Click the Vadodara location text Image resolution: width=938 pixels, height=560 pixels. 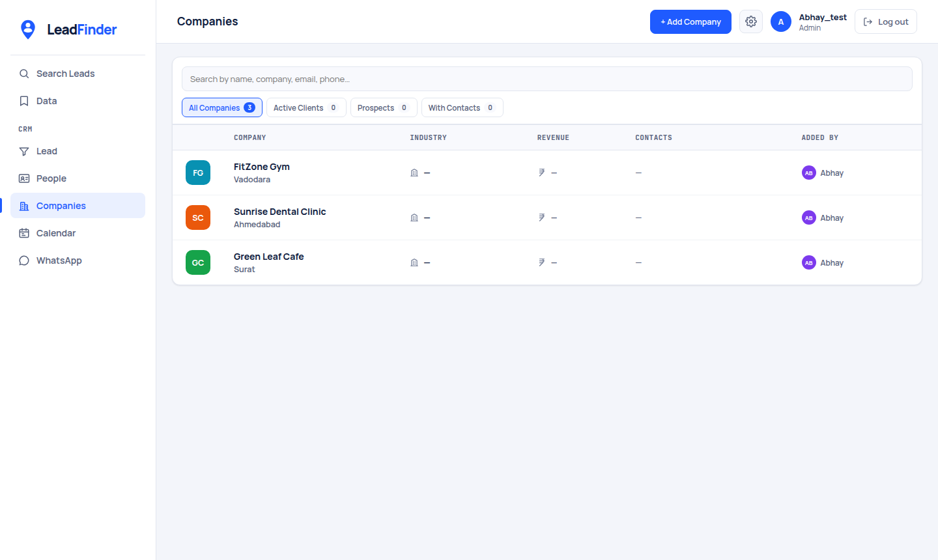[252, 180]
